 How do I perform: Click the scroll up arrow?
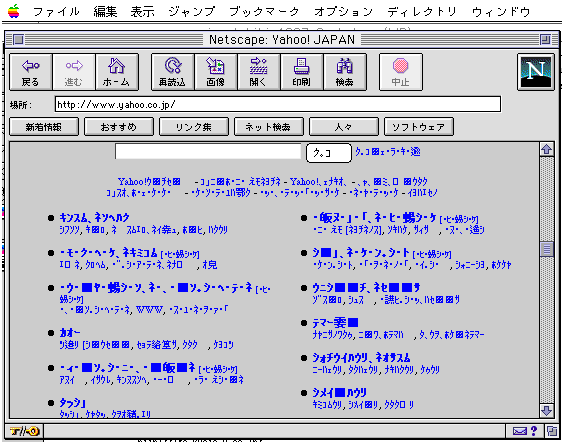click(x=547, y=149)
